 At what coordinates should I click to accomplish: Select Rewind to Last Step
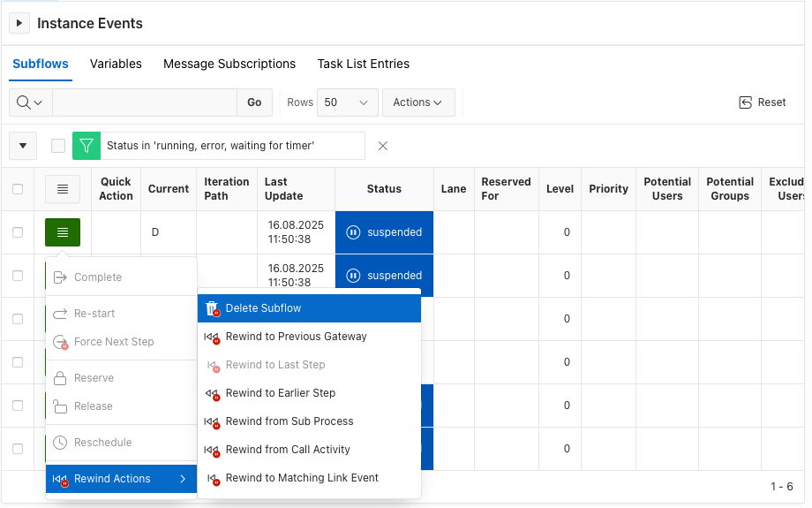pyautogui.click(x=309, y=365)
